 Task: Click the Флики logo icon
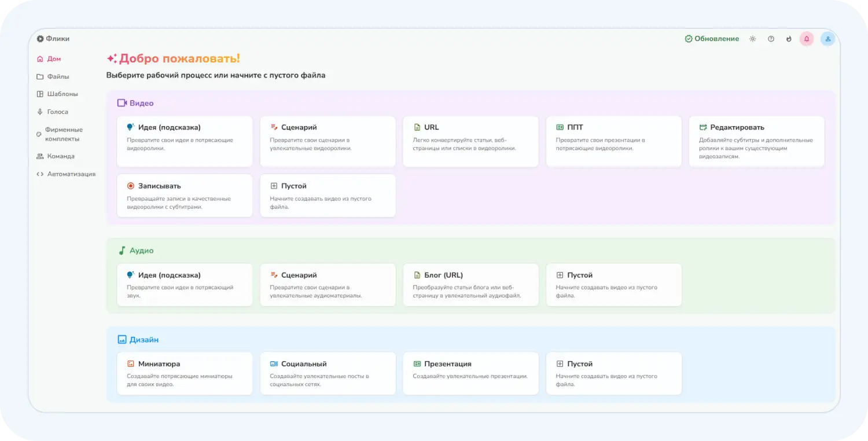pyautogui.click(x=40, y=39)
